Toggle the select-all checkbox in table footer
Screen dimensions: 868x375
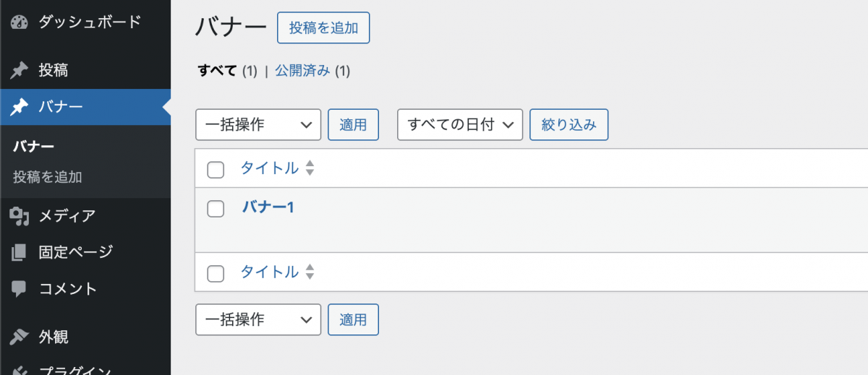(216, 273)
